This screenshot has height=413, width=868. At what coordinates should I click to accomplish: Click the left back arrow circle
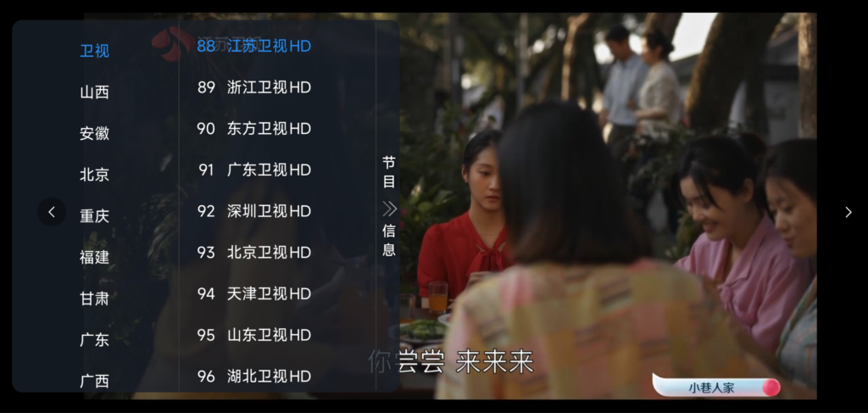pyautogui.click(x=52, y=212)
